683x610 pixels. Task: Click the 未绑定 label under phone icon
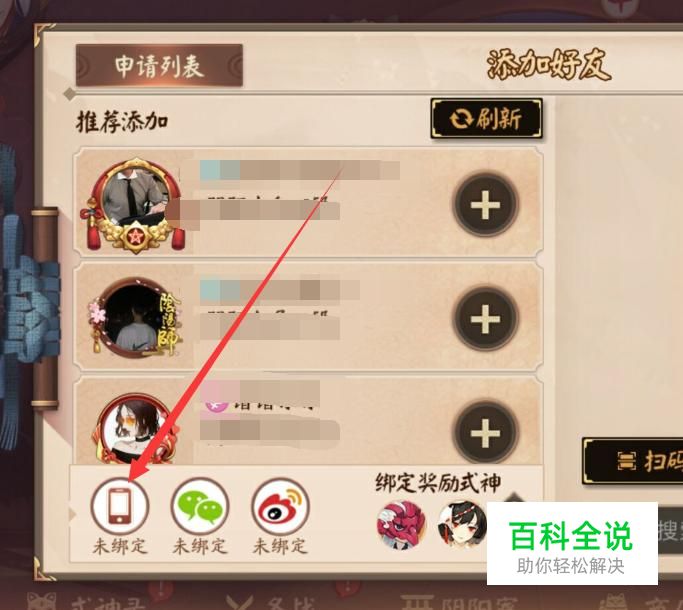click(120, 546)
